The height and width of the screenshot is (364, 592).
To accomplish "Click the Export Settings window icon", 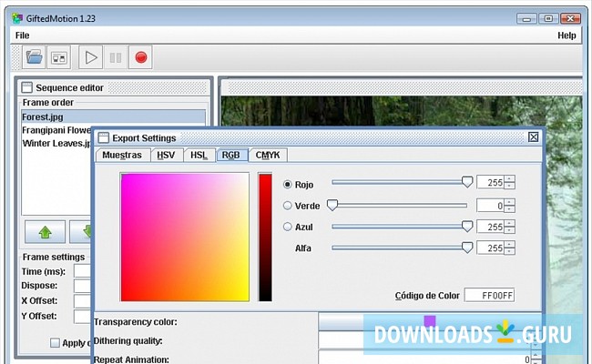I will [x=103, y=137].
